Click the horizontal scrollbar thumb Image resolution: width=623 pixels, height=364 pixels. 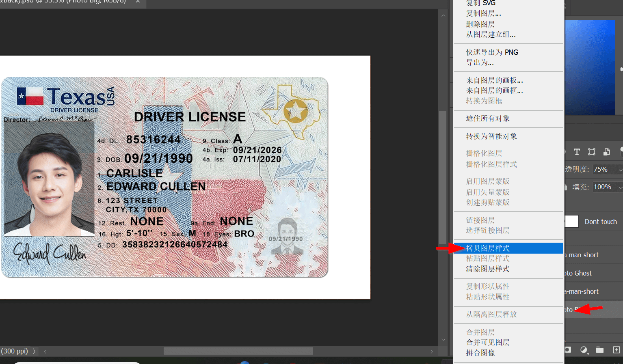tap(238, 351)
